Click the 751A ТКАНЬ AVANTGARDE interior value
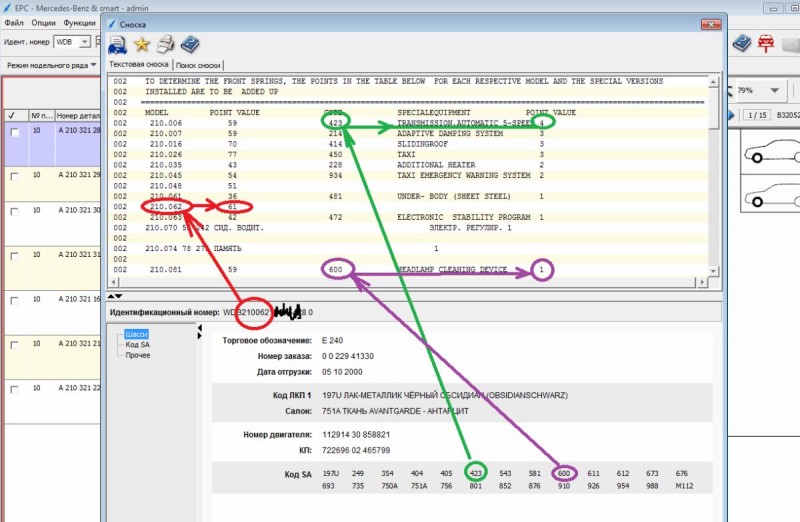Image resolution: width=800 pixels, height=522 pixels. (x=395, y=411)
